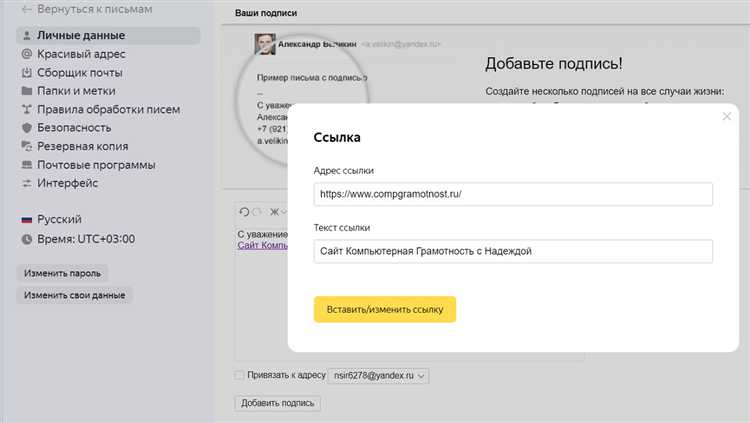Click the Резервная копия icon

pos(27,146)
